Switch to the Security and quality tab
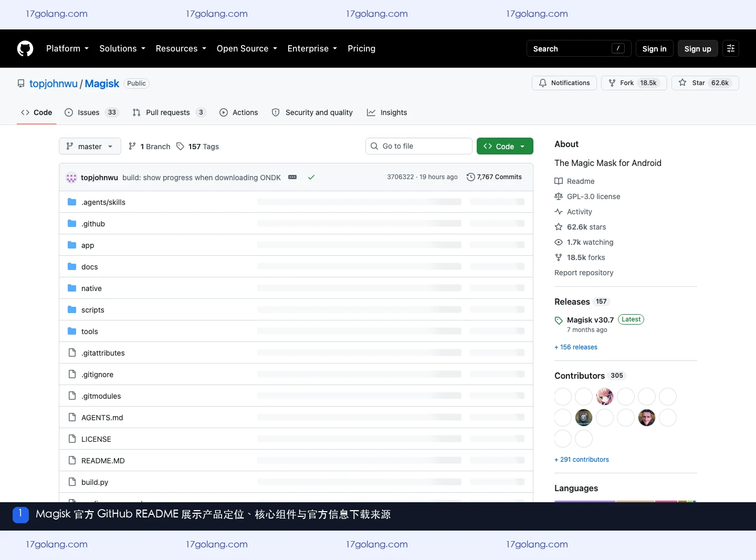The image size is (756, 560). 312,112
